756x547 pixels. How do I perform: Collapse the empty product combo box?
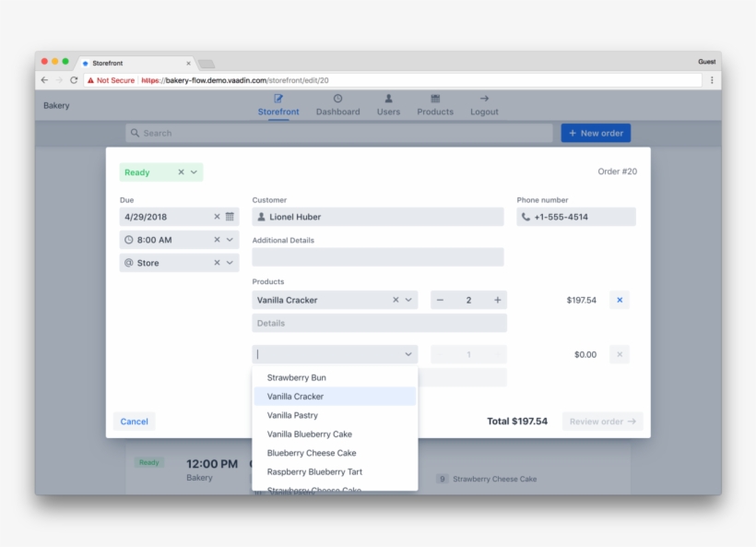[x=408, y=354]
